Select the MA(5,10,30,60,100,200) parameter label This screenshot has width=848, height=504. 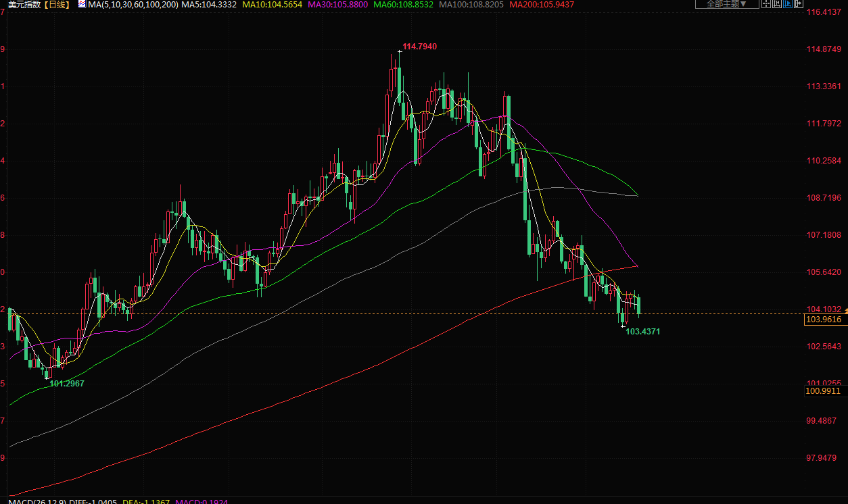(x=133, y=4)
